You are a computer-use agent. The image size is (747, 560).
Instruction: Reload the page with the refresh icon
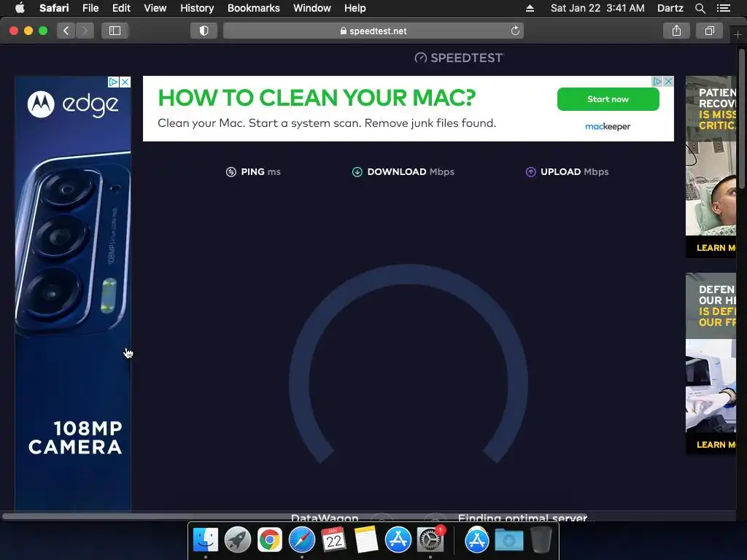pos(515,31)
